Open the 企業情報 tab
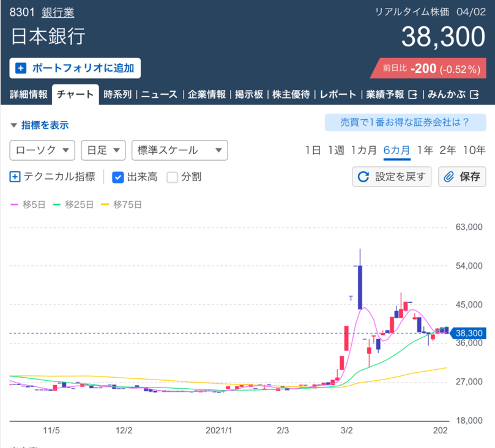 (207, 94)
